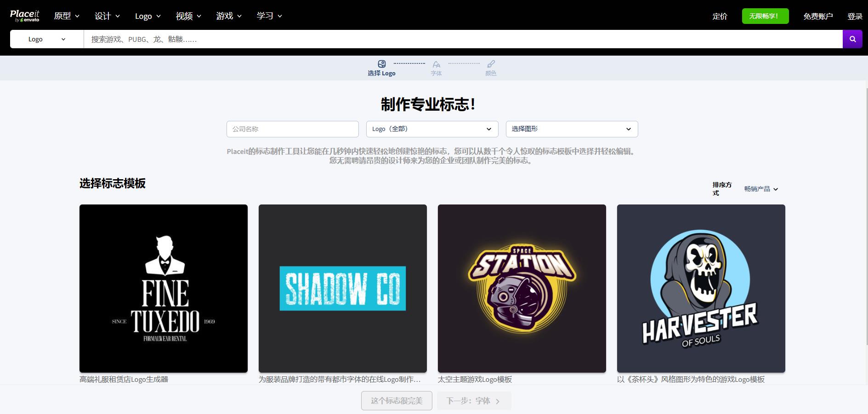Click the 公司名称 company name field
Viewport: 868px width, 414px height.
pos(292,129)
